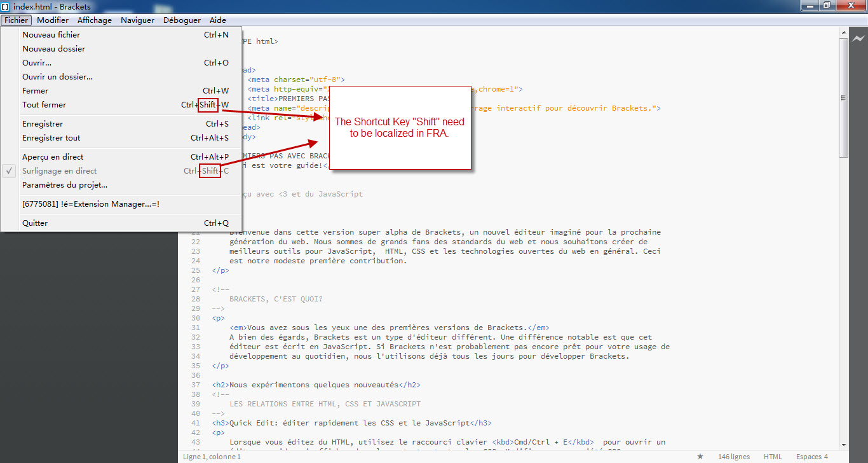The image size is (868, 463).
Task: Choose Quitter from the Fichier menu
Action: [x=121, y=223]
